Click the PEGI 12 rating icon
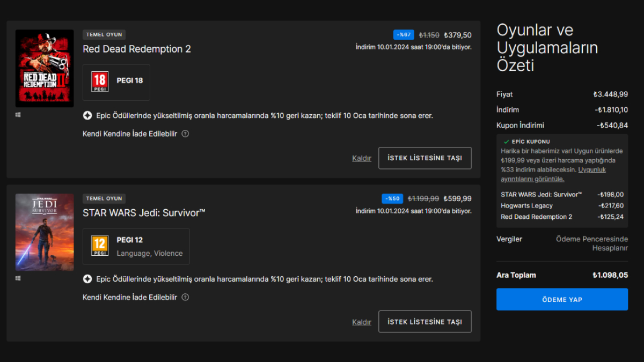This screenshot has width=644, height=362. coord(100,246)
